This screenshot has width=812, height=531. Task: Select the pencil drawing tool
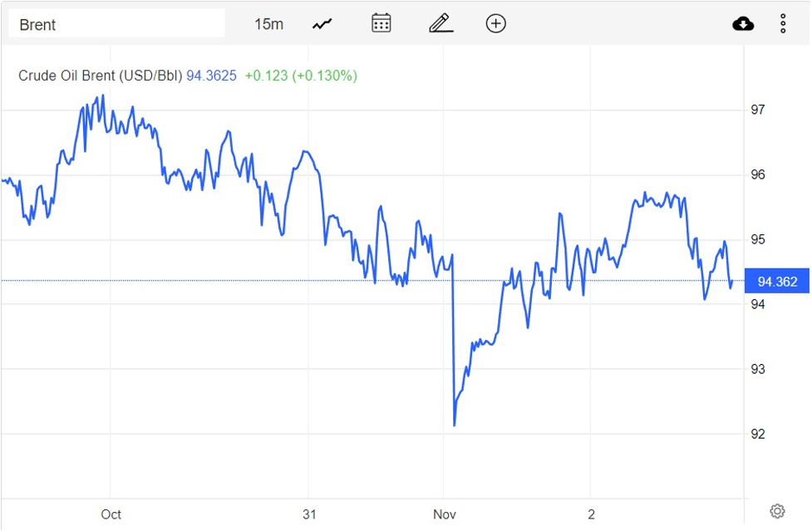[x=440, y=23]
